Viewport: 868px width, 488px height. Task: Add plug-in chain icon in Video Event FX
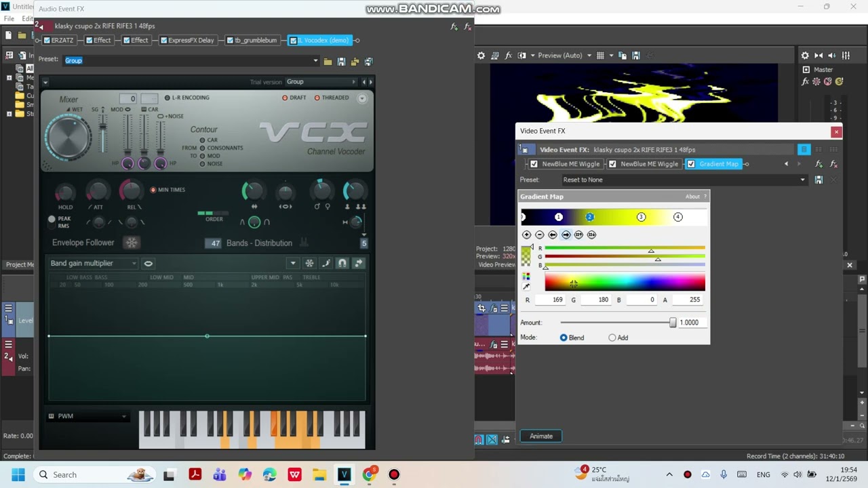coord(819,164)
